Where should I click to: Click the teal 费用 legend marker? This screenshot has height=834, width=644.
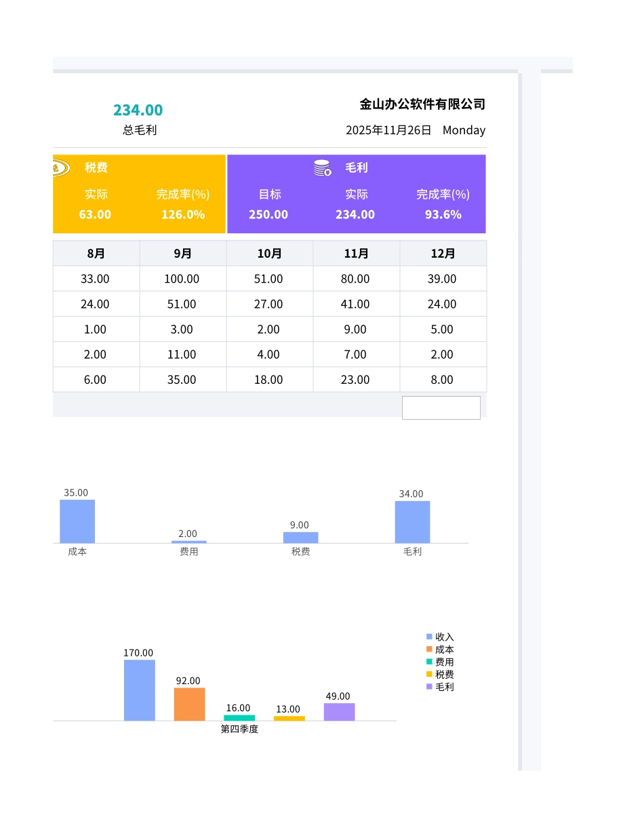tap(429, 662)
